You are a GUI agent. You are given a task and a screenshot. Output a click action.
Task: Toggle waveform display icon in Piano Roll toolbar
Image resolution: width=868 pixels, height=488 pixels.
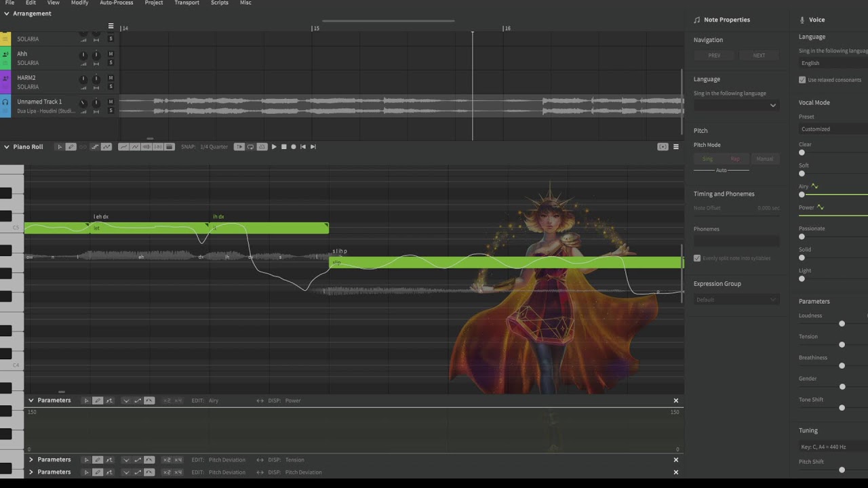(146, 146)
